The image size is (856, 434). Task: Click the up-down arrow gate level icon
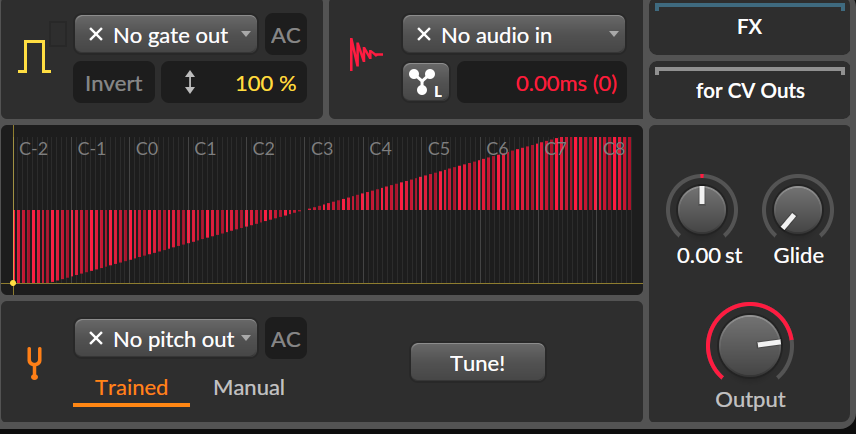click(x=189, y=82)
